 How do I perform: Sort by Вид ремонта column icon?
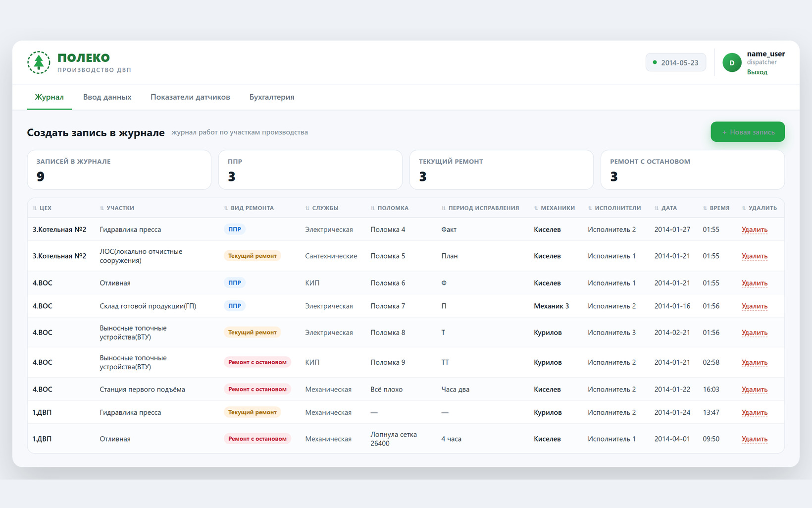[226, 208]
